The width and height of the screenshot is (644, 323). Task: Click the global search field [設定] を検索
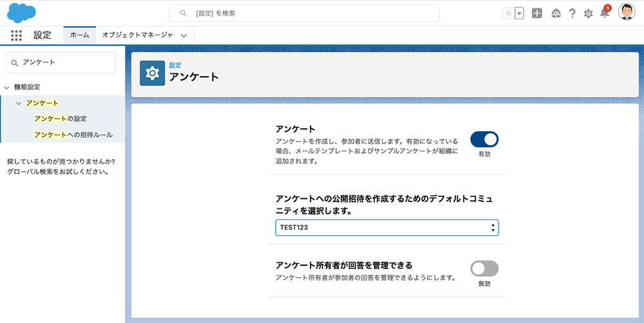tap(305, 13)
